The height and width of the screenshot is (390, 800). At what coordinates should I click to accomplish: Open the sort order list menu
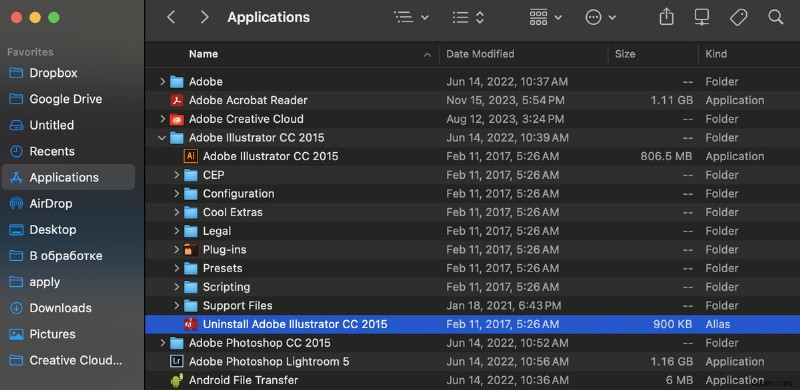(468, 17)
